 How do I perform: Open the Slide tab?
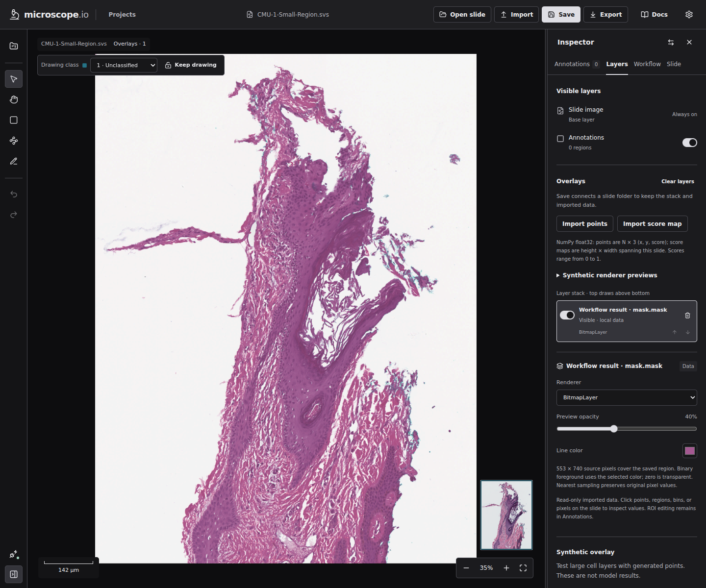coord(674,64)
